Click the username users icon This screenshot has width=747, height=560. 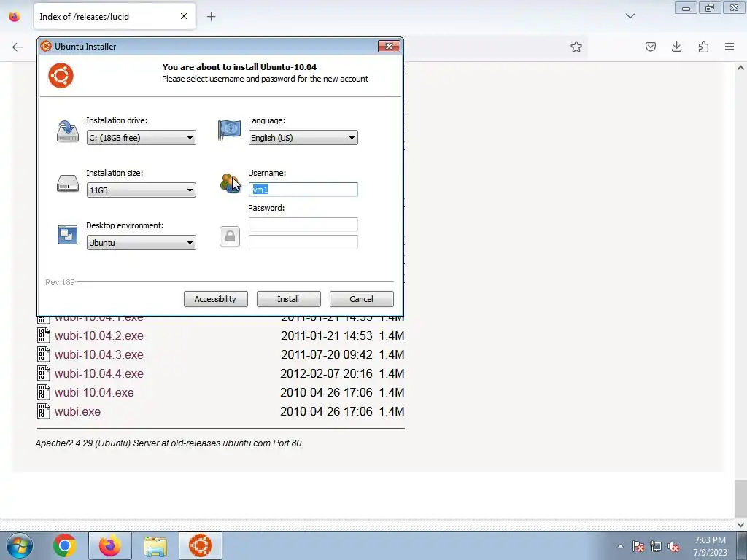[x=230, y=183]
